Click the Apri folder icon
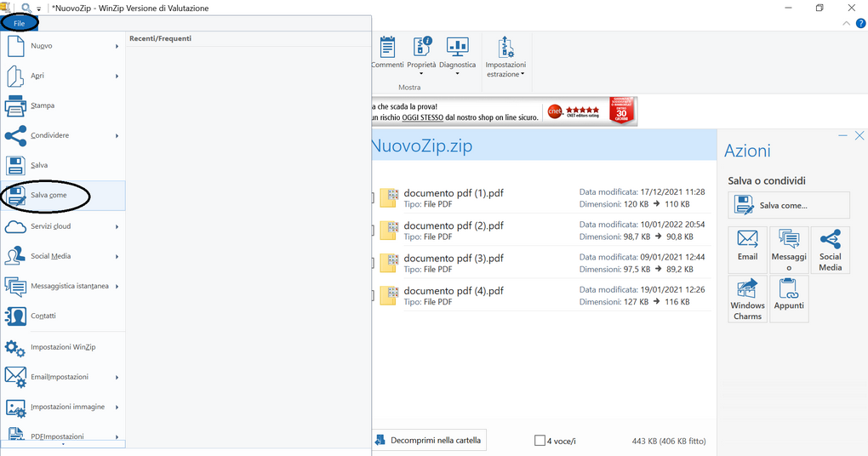This screenshot has height=456, width=868. (x=15, y=77)
